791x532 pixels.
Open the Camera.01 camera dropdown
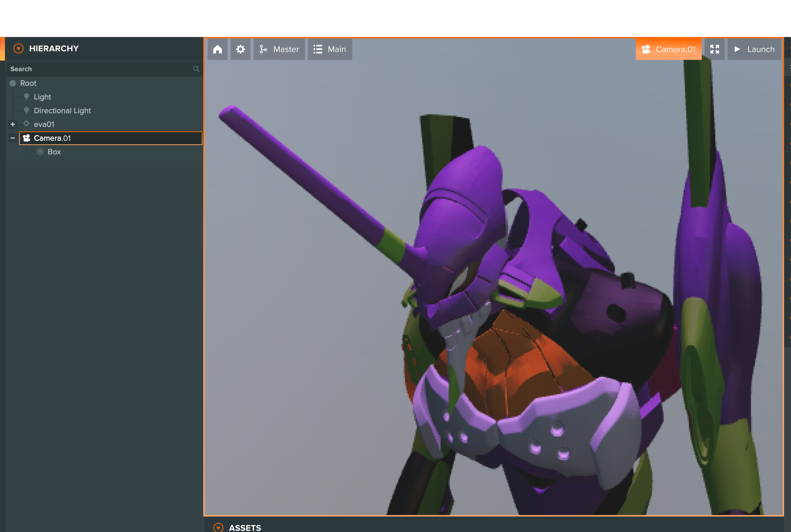[668, 49]
